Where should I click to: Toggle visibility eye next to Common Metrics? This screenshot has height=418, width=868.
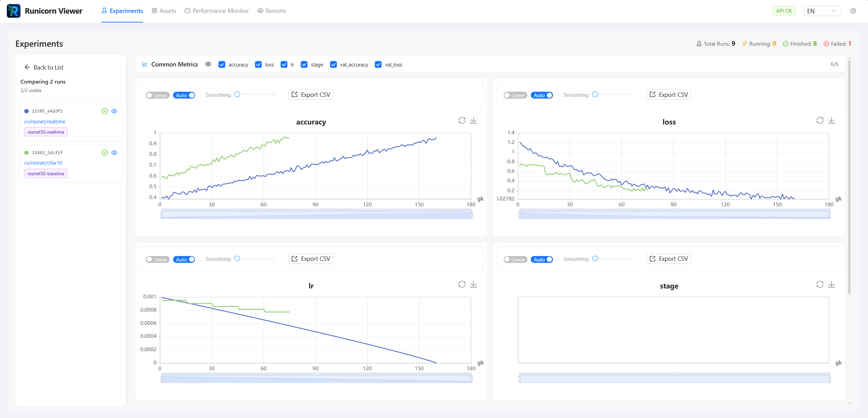coord(208,64)
